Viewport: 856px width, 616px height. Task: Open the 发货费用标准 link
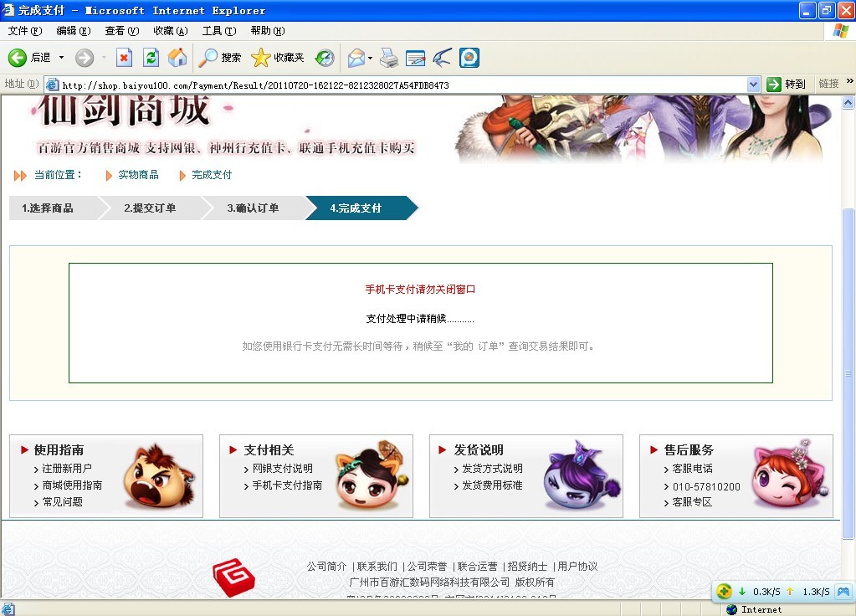coord(492,485)
